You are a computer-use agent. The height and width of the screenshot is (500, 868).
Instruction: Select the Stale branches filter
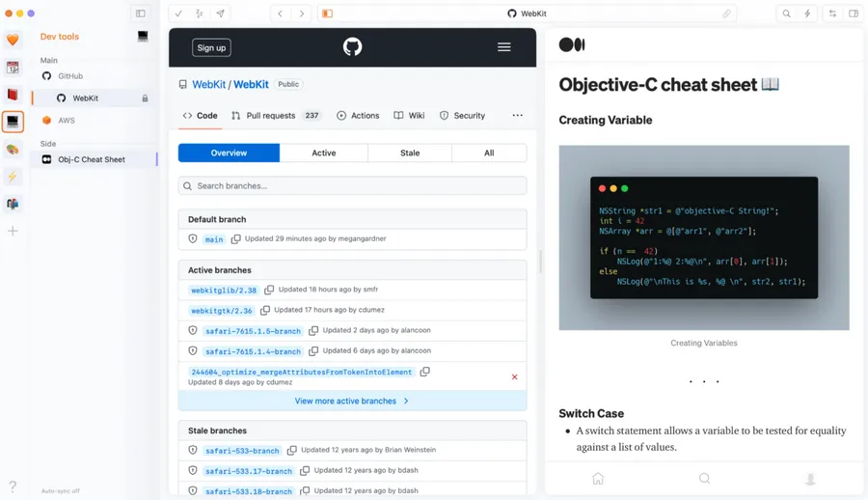point(410,153)
